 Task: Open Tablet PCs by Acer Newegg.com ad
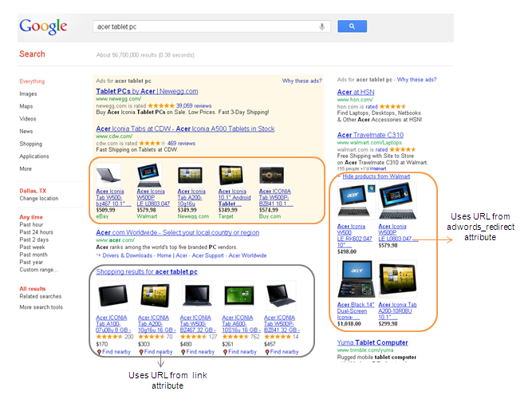click(x=147, y=91)
